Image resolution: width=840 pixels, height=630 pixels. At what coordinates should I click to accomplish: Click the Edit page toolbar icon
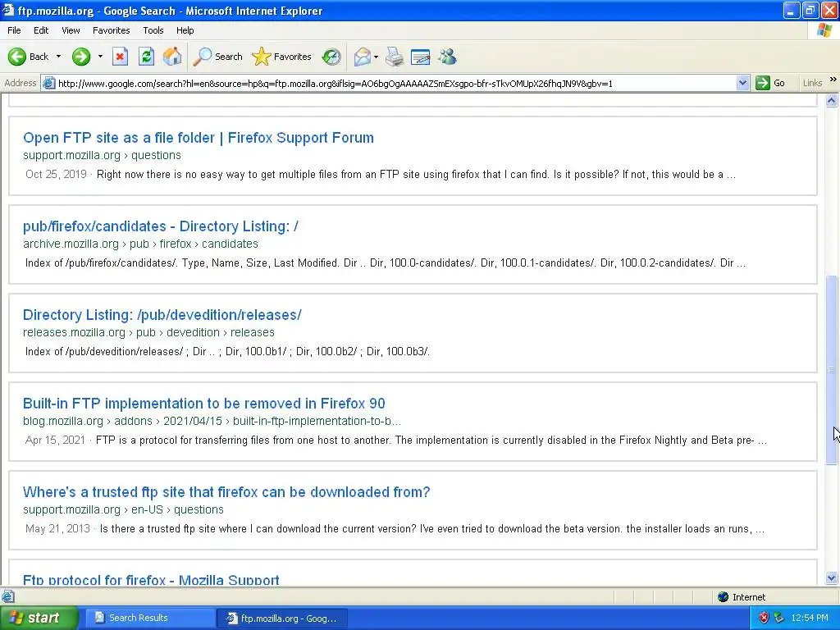(x=421, y=57)
